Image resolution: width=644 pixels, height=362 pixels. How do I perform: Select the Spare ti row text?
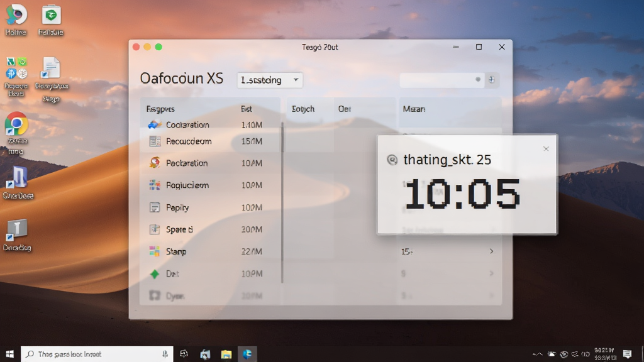(x=179, y=229)
